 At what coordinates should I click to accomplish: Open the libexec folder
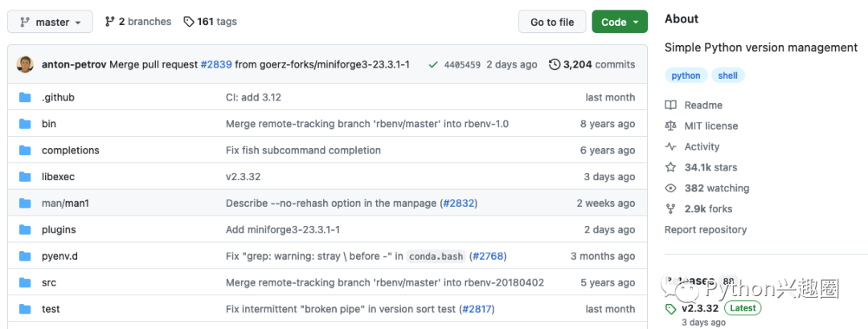(58, 177)
